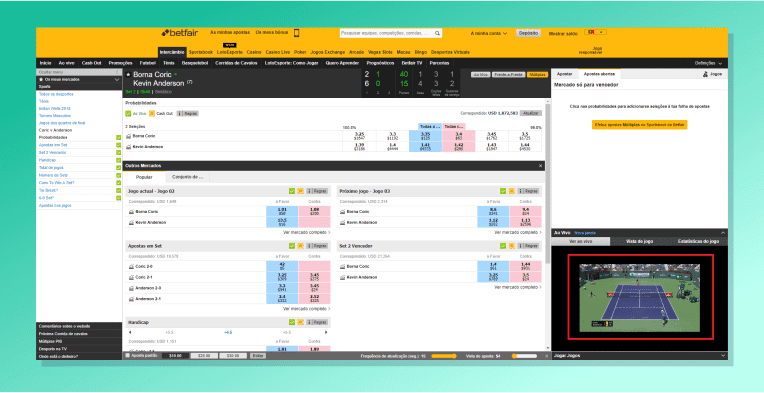The image size is (764, 393).
Task: Open the Estatísticas do jogo tab
Action: 698,241
